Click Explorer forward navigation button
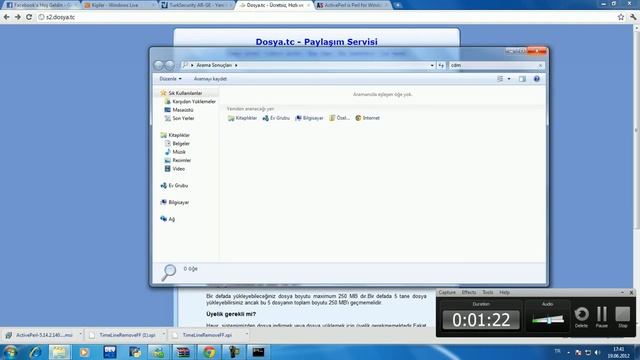 pyautogui.click(x=170, y=65)
